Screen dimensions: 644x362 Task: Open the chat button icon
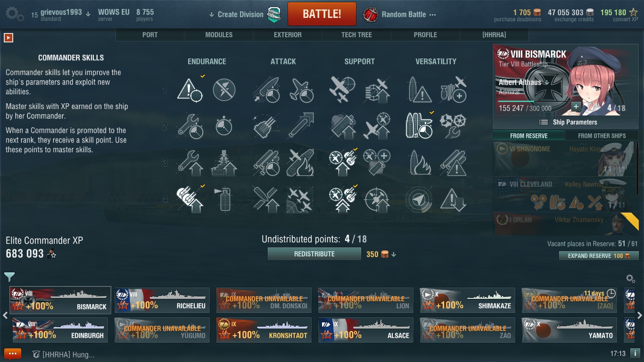(13, 354)
